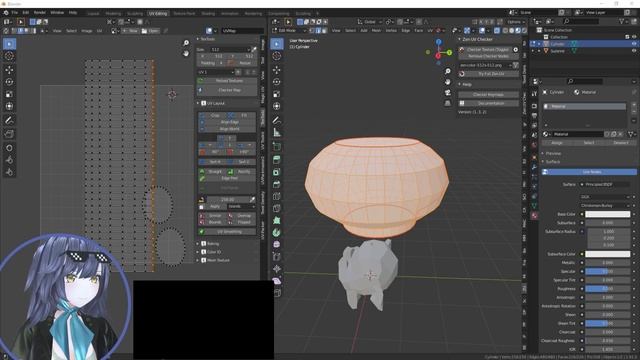This screenshot has width=640, height=360.
Task: Open the Image menu in UV editor header
Action: (x=87, y=31)
